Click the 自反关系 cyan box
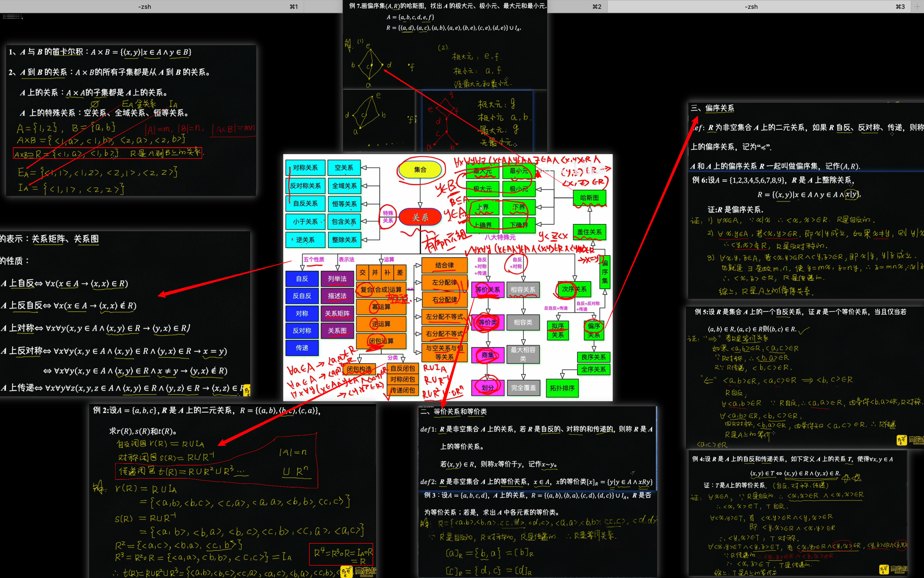Viewport: 924px width, 578px height. [x=305, y=203]
